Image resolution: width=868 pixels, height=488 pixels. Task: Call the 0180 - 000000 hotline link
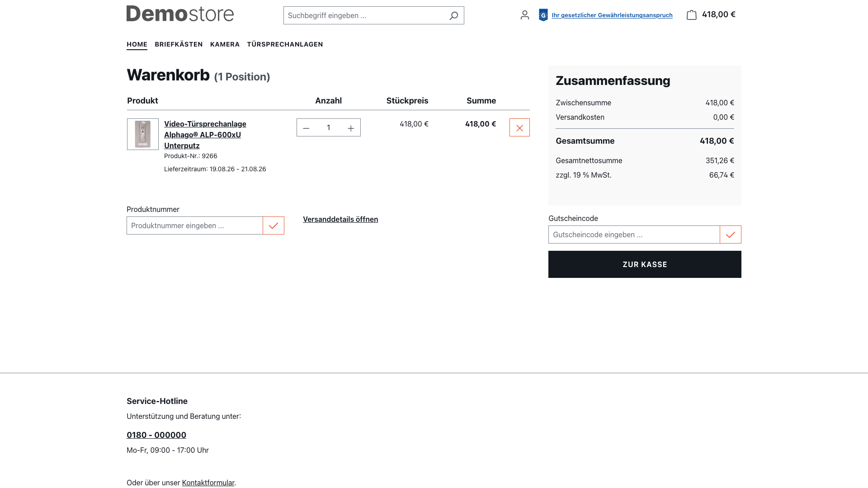point(156,435)
